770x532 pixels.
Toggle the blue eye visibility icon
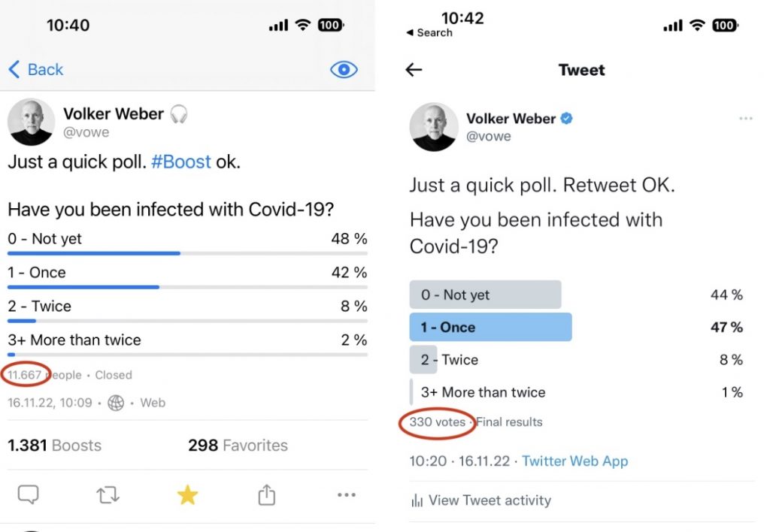pyautogui.click(x=344, y=70)
